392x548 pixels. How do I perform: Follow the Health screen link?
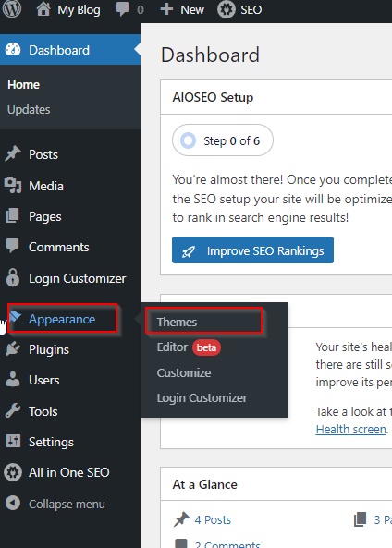click(351, 429)
